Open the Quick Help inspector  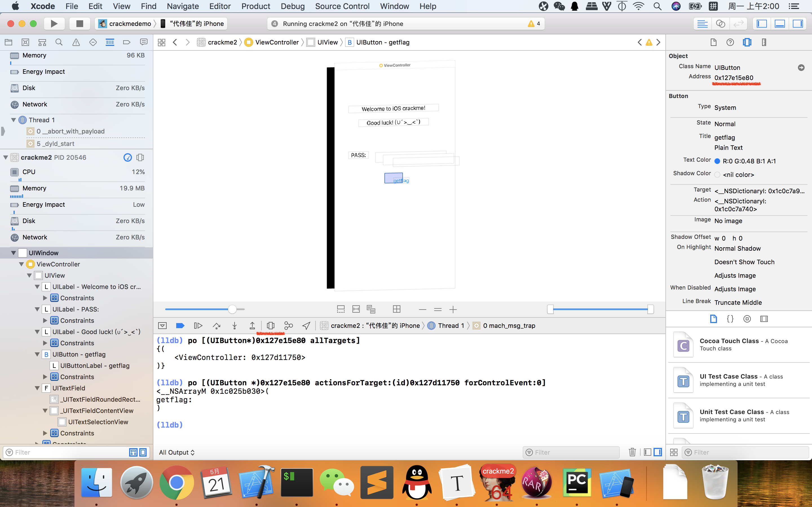(x=731, y=42)
